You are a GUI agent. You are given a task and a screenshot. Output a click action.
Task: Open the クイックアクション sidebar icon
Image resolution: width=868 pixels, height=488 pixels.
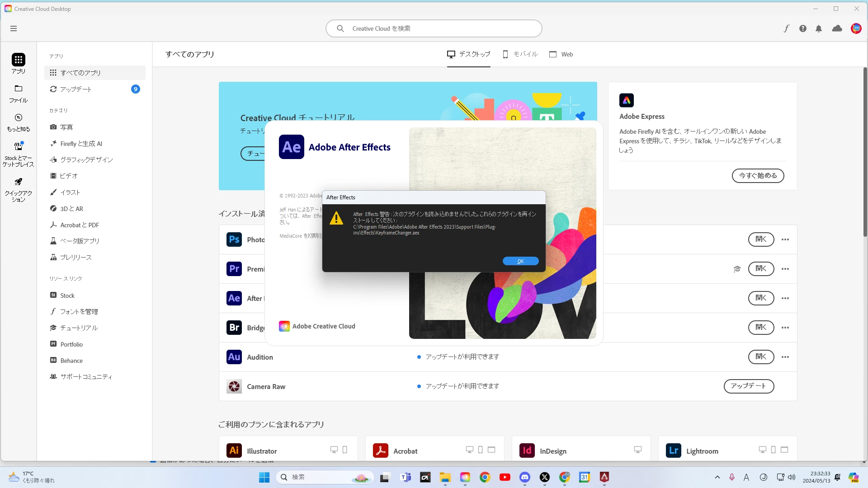pos(19,189)
